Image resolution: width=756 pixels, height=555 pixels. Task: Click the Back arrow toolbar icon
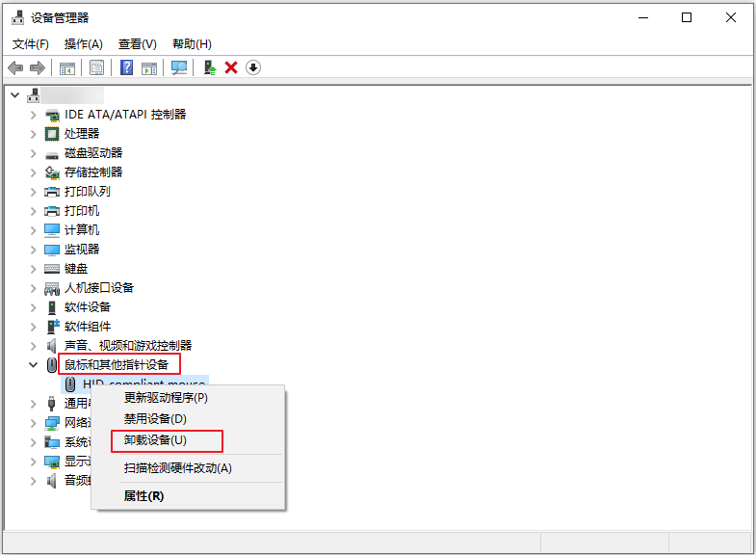coord(15,68)
